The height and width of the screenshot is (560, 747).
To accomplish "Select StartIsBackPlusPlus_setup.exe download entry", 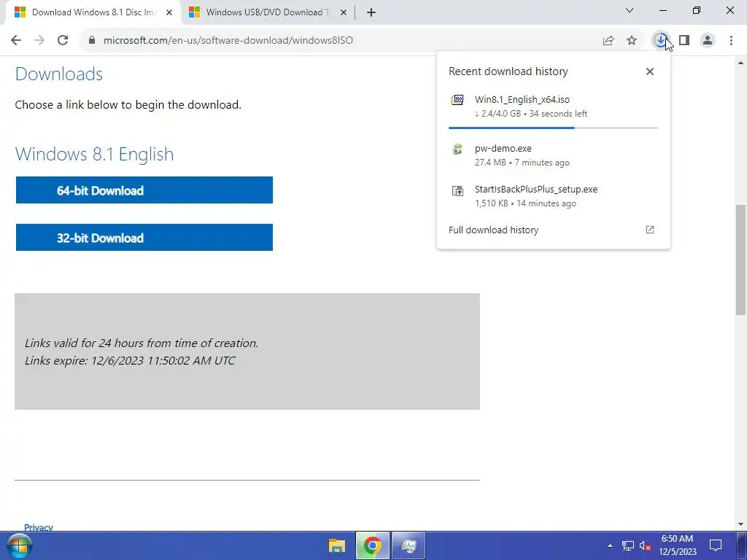I will pos(553,196).
